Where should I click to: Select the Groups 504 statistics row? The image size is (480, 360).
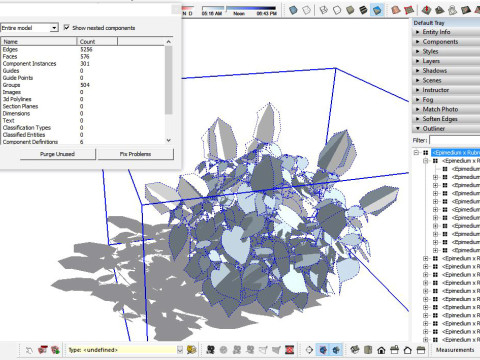click(x=83, y=85)
